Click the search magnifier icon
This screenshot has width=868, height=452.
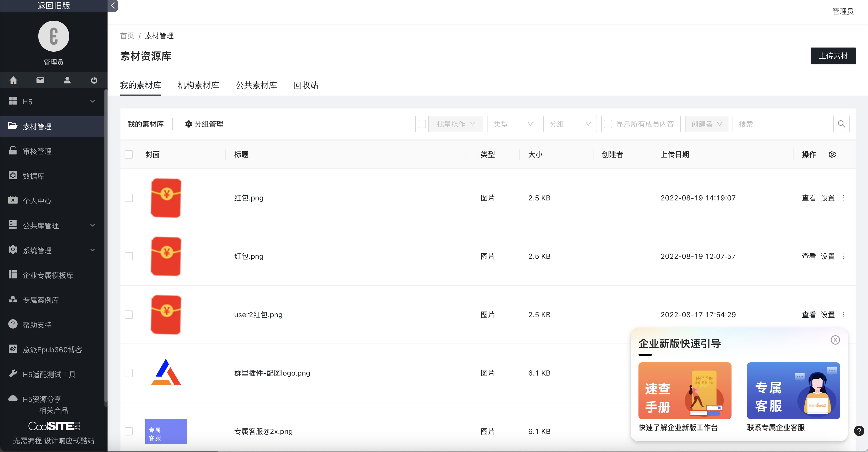841,124
